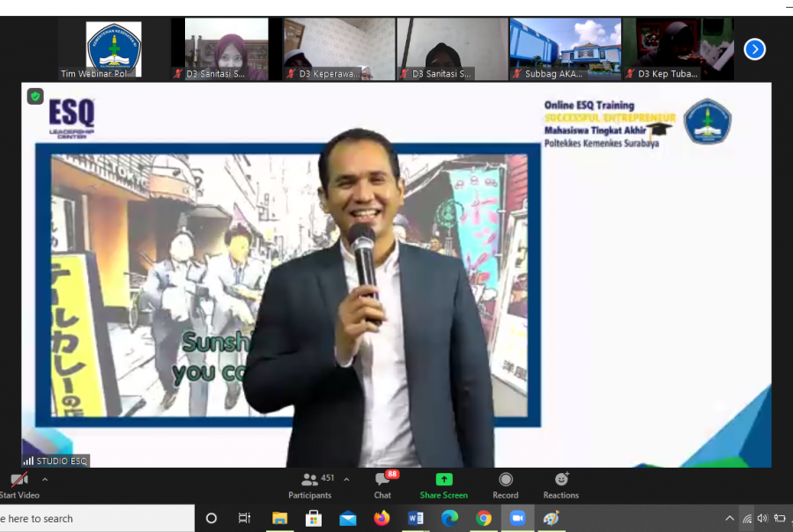This screenshot has width=793, height=532.
Task: Select the Subbag AKA participant thumbnail
Action: (x=565, y=49)
